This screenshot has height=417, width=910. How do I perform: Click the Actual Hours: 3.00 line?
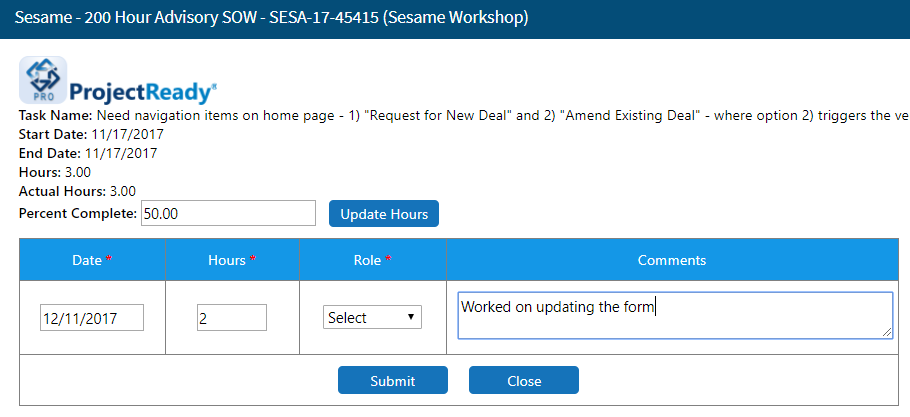click(x=78, y=191)
